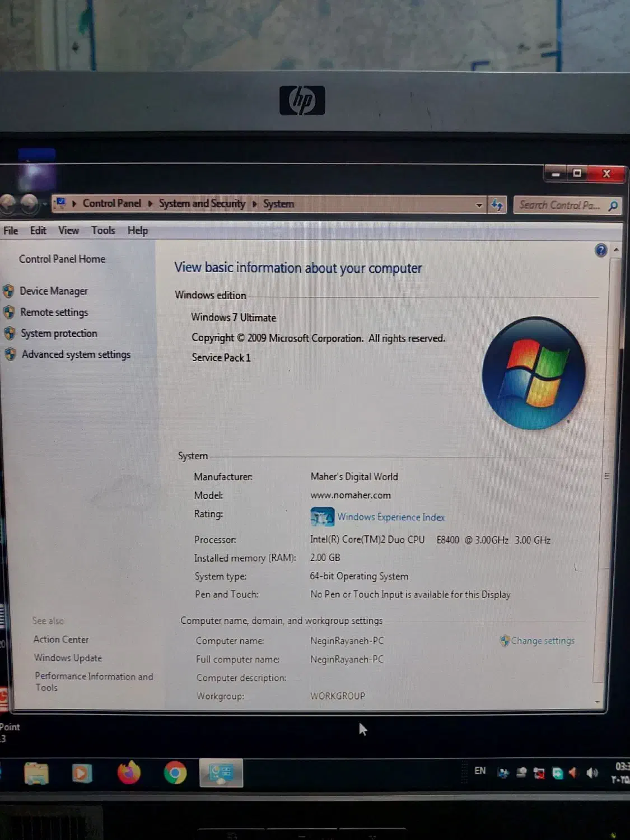Screen dimensions: 630x840
Task: Open Windows Experience Index link
Action: pos(391,517)
